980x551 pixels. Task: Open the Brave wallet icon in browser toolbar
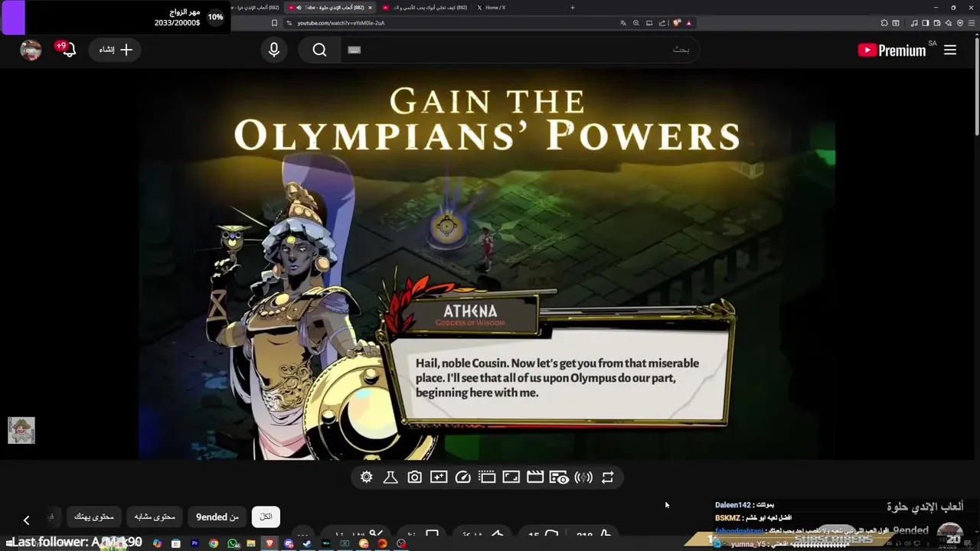[x=937, y=23]
